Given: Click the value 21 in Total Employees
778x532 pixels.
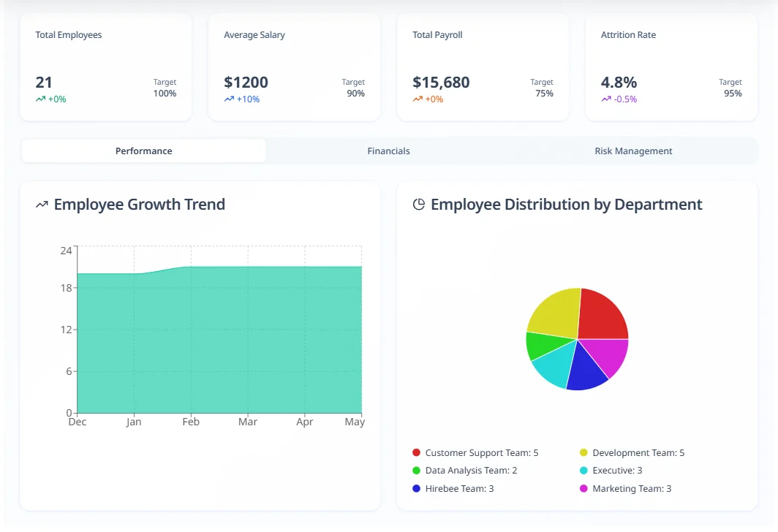Looking at the screenshot, I should 44,83.
